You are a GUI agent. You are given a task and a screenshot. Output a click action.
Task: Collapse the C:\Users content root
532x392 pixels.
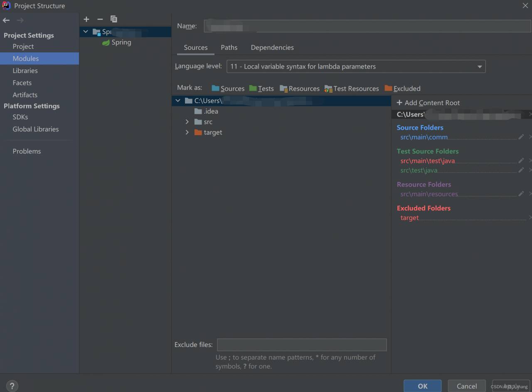tap(178, 101)
